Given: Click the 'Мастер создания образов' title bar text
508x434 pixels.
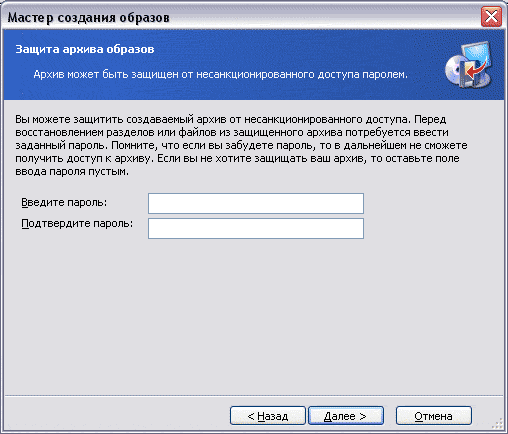Looking at the screenshot, I should (88, 17).
